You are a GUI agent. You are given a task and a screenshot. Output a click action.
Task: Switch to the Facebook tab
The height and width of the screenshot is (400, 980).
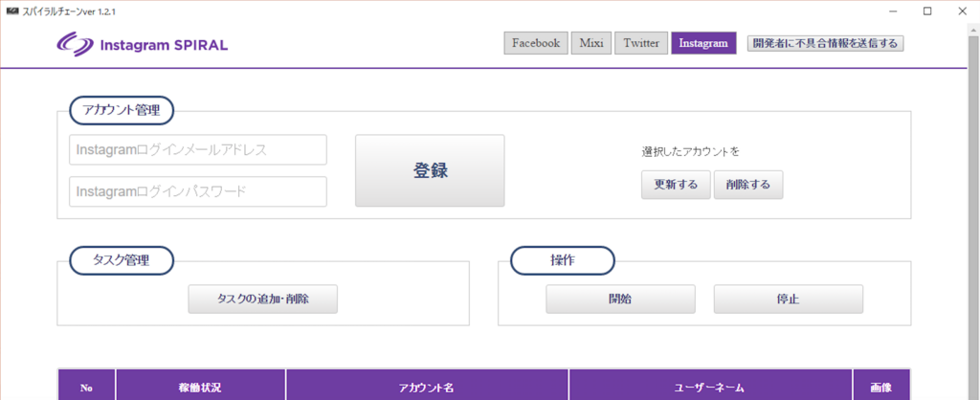pos(536,43)
